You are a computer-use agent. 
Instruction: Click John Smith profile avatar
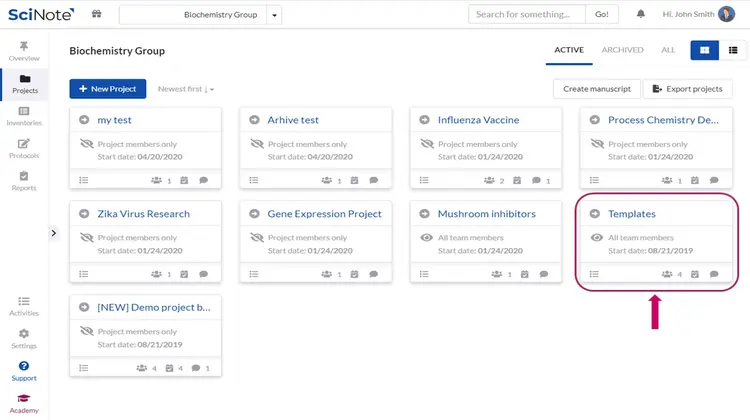(x=726, y=14)
